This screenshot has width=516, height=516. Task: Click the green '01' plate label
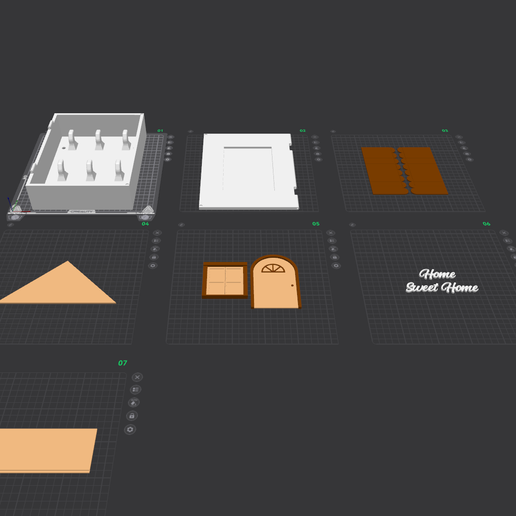point(160,131)
